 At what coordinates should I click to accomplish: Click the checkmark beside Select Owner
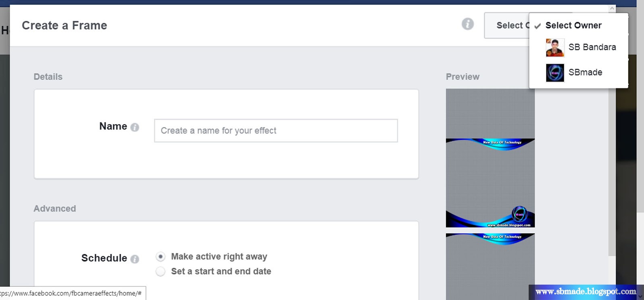[537, 25]
